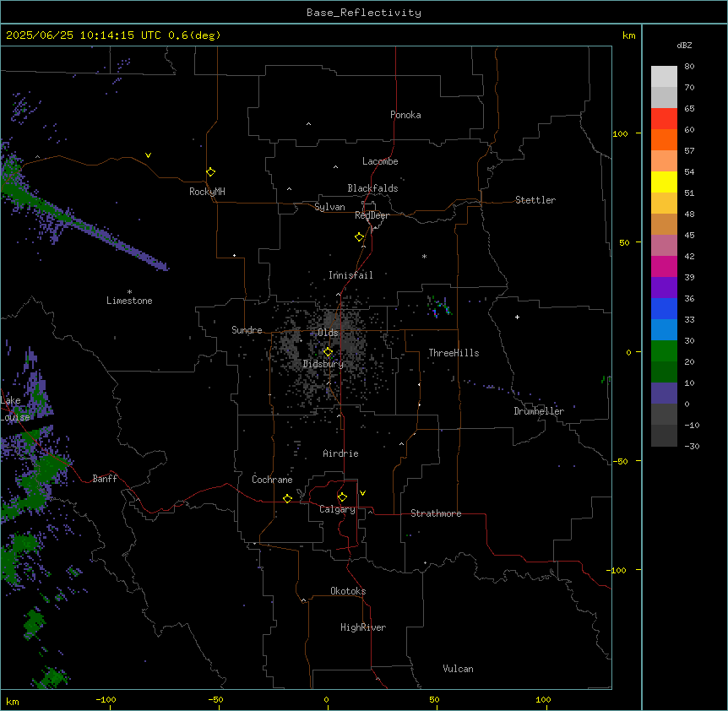Click the yellow diamond marker below Cochrane

[x=287, y=498]
